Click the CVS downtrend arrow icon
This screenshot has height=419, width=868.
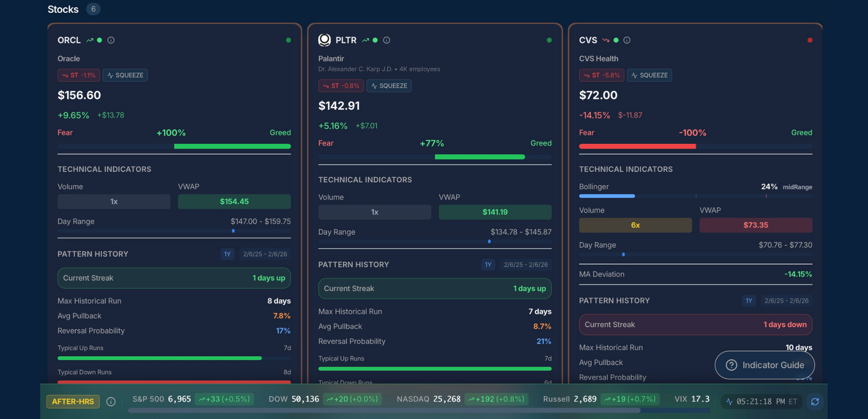[606, 40]
